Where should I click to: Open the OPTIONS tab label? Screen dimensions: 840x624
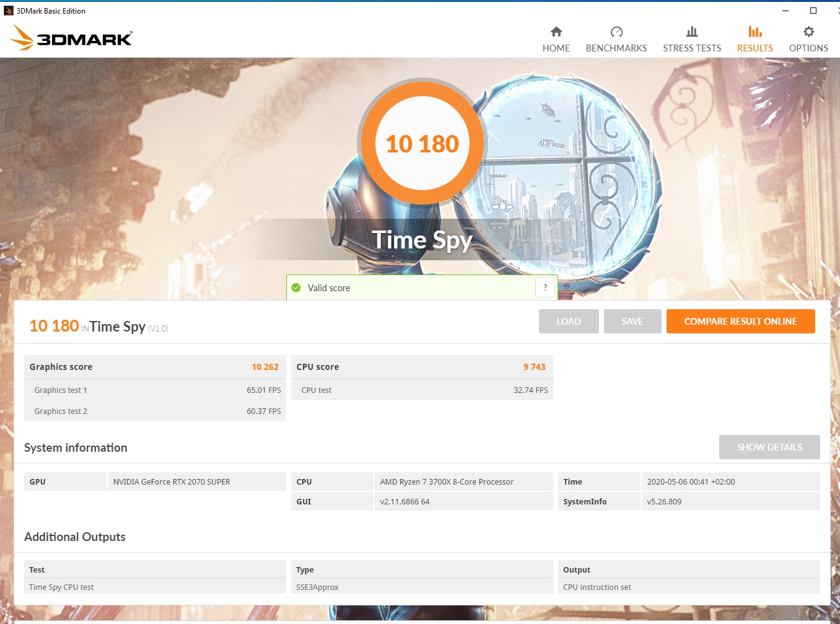[x=808, y=48]
